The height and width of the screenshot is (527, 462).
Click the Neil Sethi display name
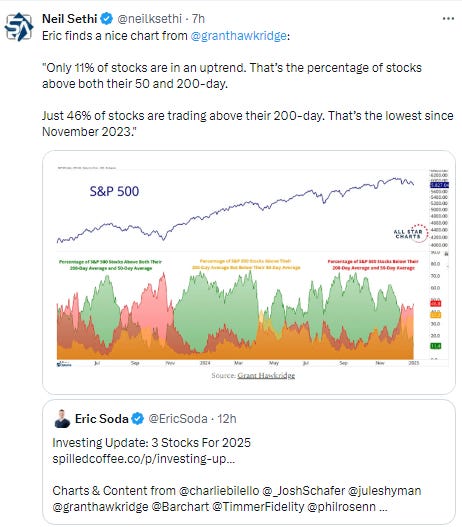coord(70,19)
